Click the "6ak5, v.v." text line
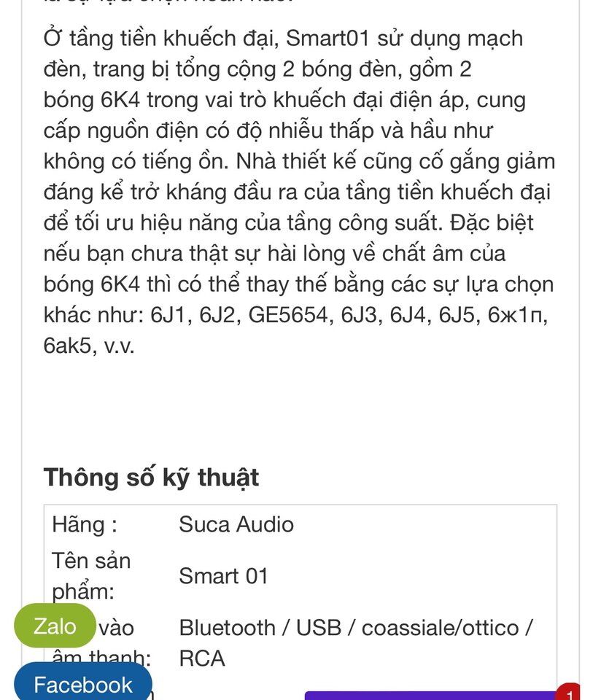 tap(89, 346)
